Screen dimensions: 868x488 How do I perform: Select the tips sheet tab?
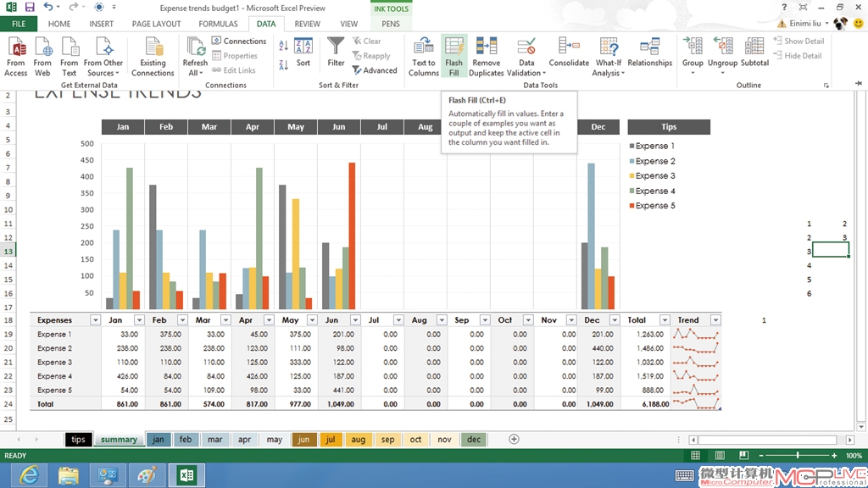(x=78, y=440)
